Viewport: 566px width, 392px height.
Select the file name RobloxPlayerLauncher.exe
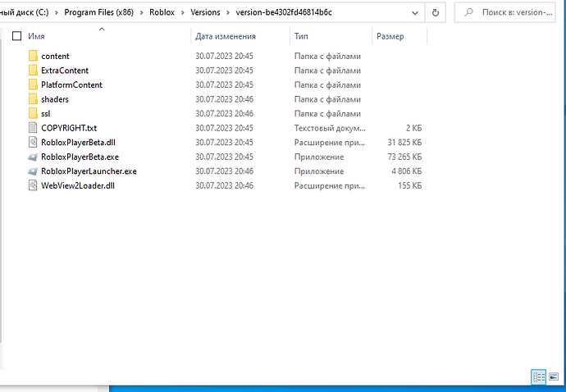[89, 171]
